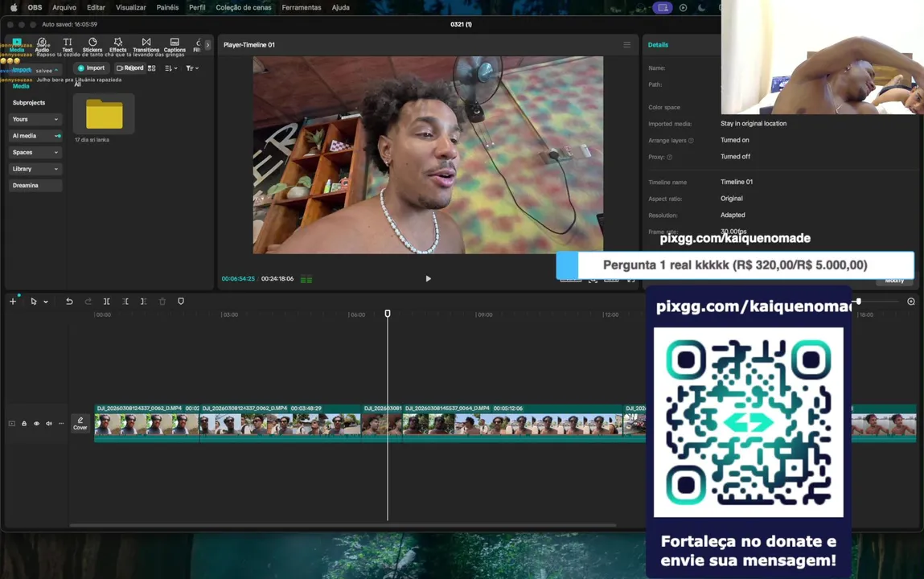Viewport: 924px width, 579px height.
Task: Redo the last edit
Action: pyautogui.click(x=88, y=301)
